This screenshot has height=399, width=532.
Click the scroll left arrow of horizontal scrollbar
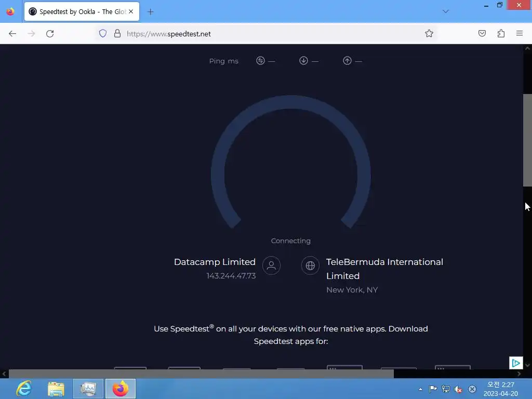[4, 374]
